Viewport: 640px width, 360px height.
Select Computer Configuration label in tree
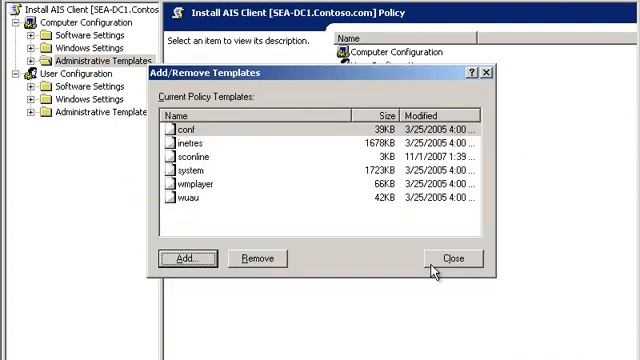pyautogui.click(x=86, y=22)
